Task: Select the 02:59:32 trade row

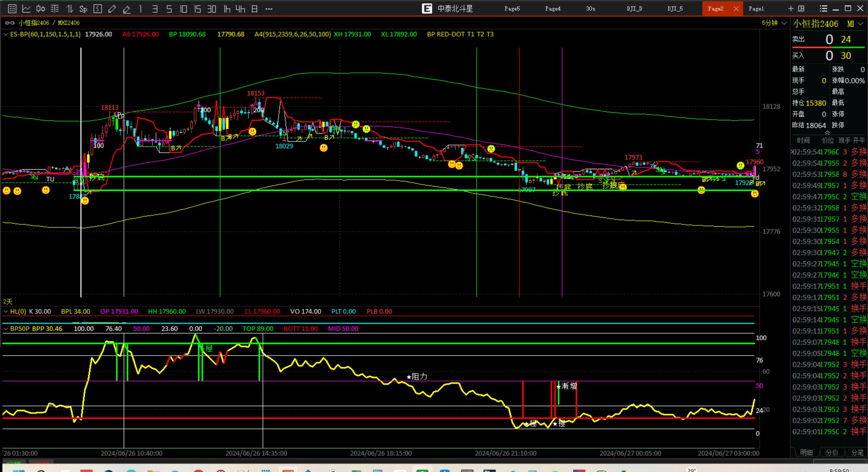Action: 829,208
